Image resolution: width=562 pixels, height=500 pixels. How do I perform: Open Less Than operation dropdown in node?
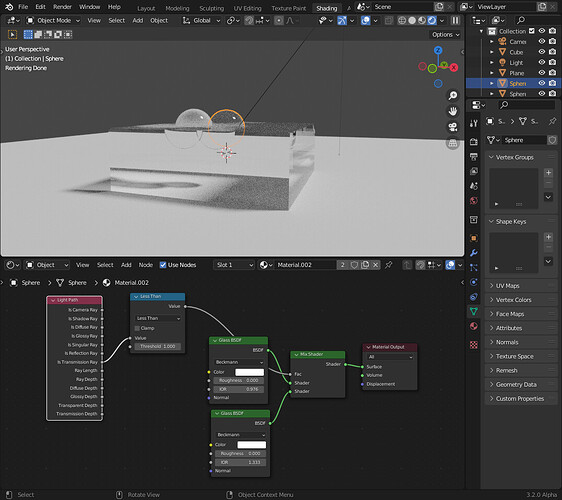[x=158, y=318]
